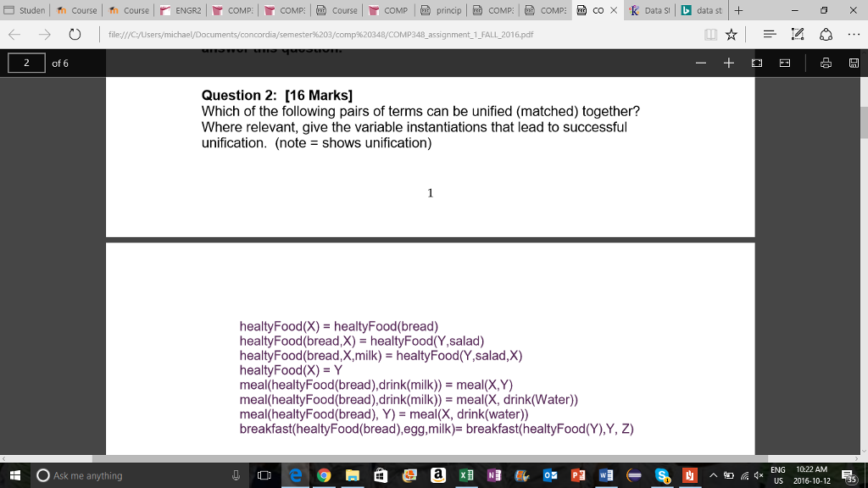Click line 'healtyFood(X) = healtyFood(bread)'
The width and height of the screenshot is (868, 488).
(x=339, y=326)
